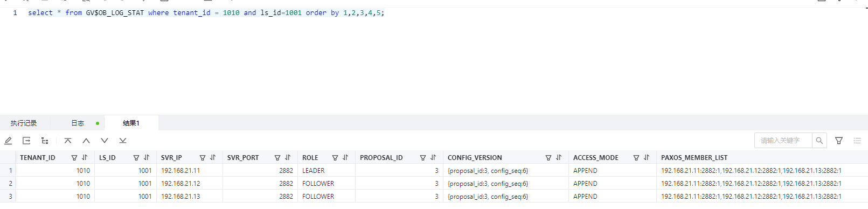The height and width of the screenshot is (209, 868).
Task: Filter the PROPOSAL_ID column
Action: (x=423, y=158)
